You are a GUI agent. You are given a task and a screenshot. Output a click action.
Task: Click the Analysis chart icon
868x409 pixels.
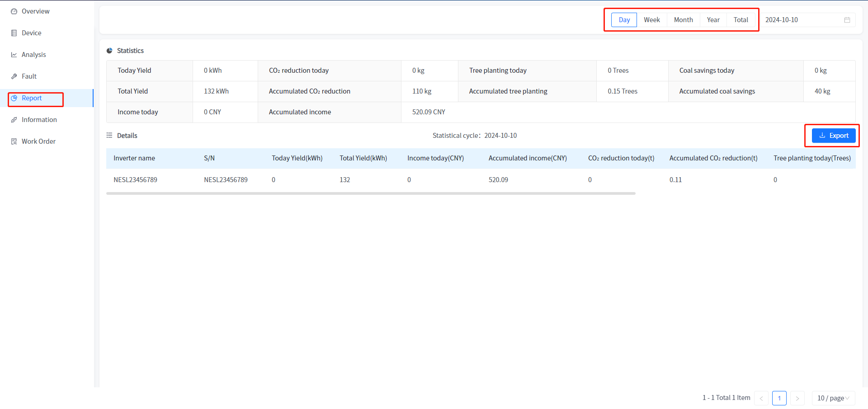pos(14,55)
